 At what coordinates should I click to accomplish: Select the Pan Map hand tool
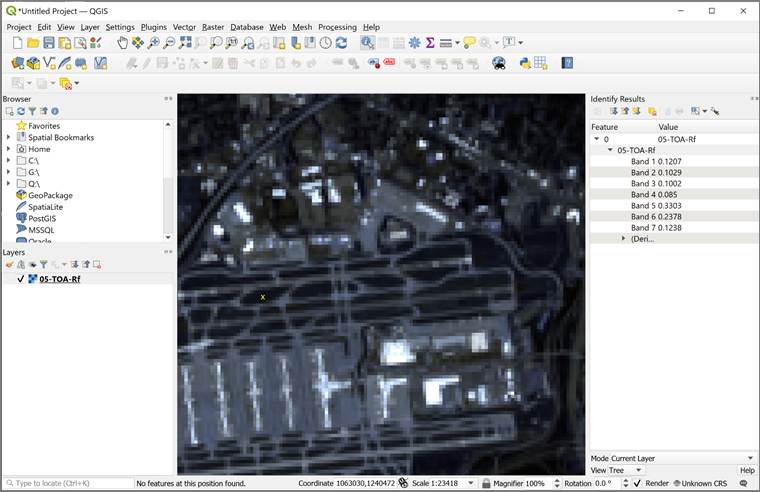[123, 43]
